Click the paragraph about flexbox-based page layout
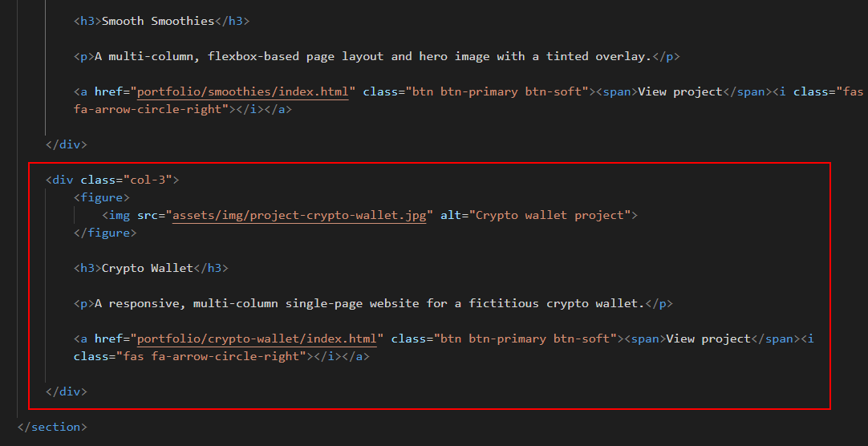The image size is (868, 446). pos(376,56)
